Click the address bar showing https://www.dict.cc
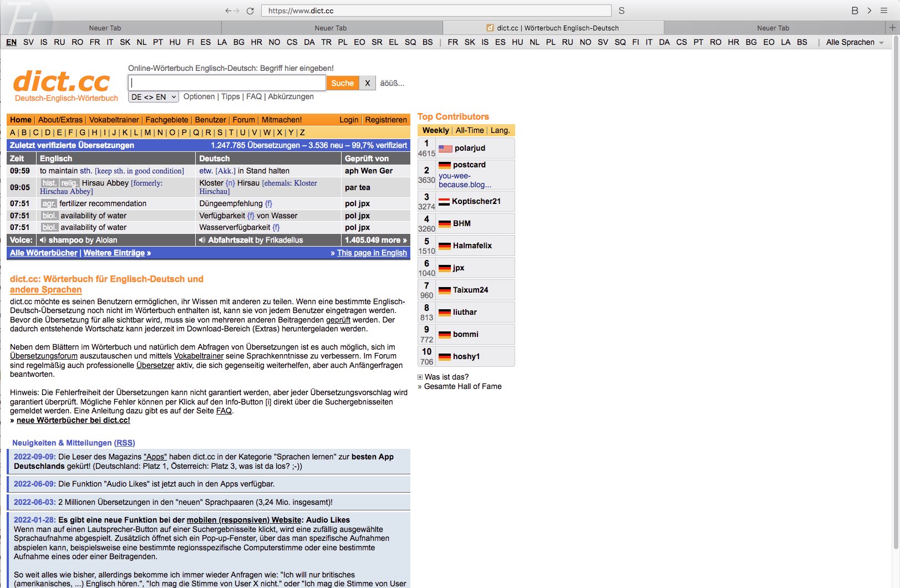900x588 pixels. tap(437, 11)
